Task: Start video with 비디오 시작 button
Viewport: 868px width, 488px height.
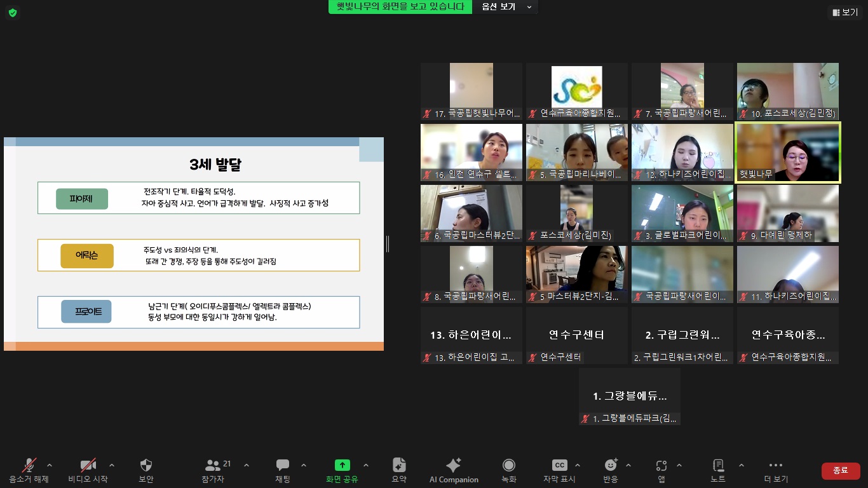Action: pyautogui.click(x=88, y=470)
